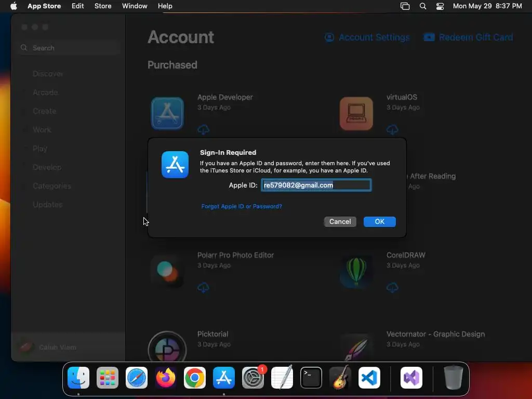Download CorelDRAW via cloud icon
The height and width of the screenshot is (399, 532).
392,287
